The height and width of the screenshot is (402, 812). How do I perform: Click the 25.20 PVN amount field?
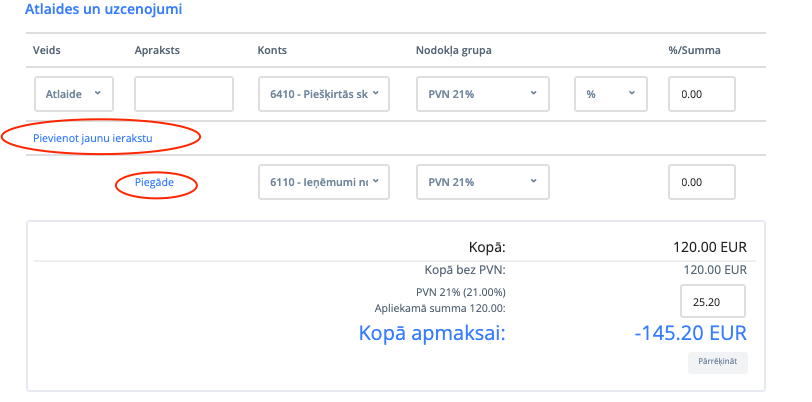coord(713,301)
